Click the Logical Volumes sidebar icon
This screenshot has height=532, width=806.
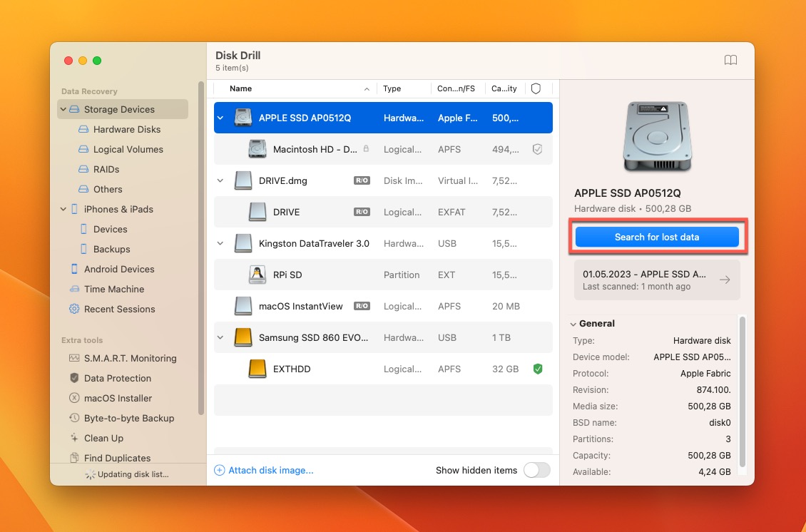pos(83,150)
